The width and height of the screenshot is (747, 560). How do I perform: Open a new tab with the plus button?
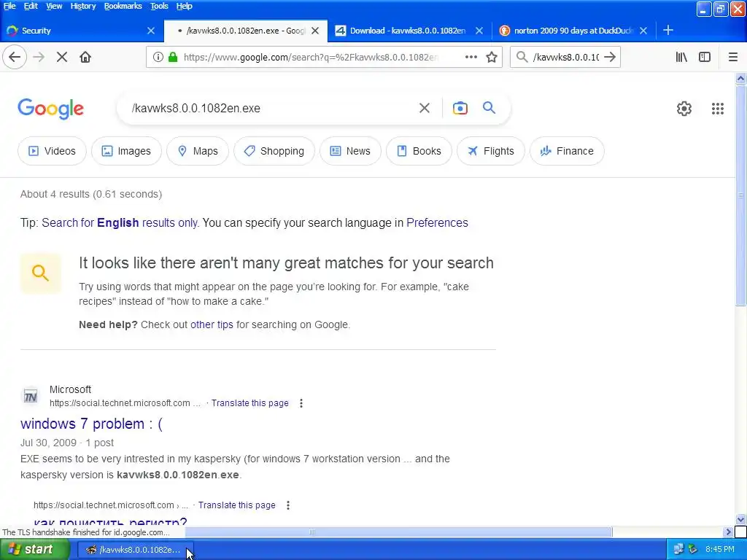pyautogui.click(x=668, y=31)
